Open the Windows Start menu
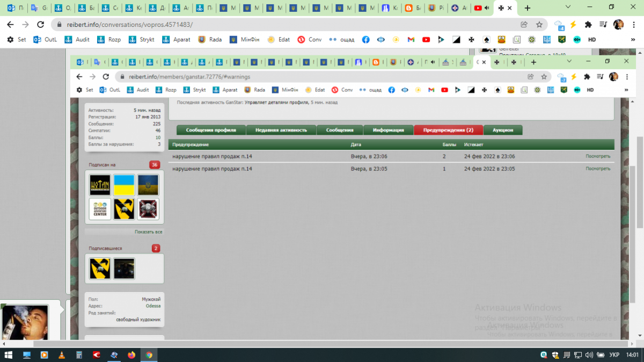The height and width of the screenshot is (362, 644). click(9, 355)
